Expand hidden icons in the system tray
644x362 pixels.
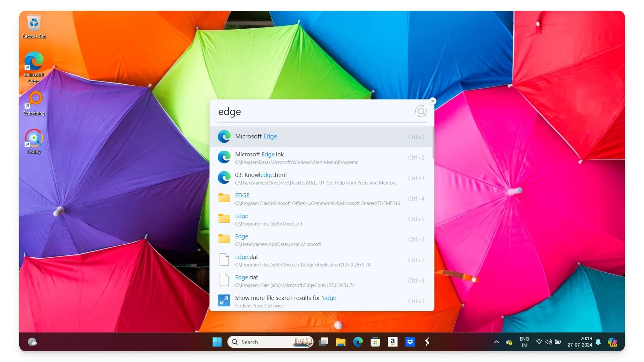(496, 342)
